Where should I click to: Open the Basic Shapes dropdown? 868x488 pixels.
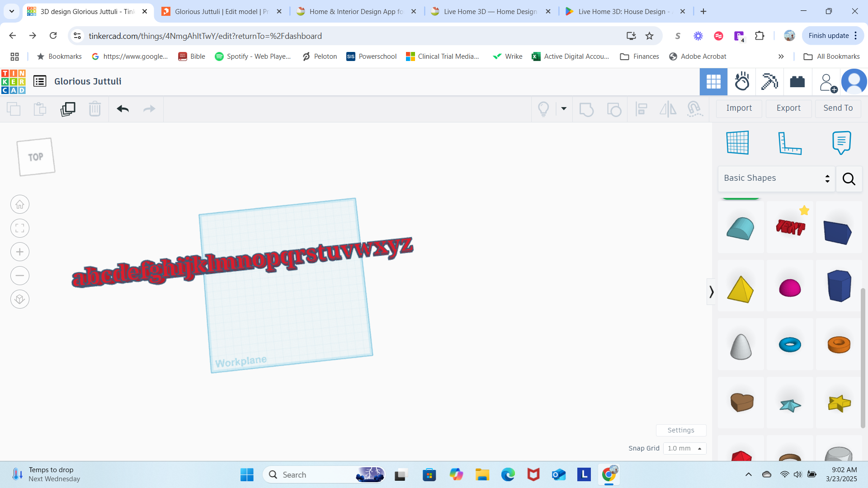tap(776, 178)
